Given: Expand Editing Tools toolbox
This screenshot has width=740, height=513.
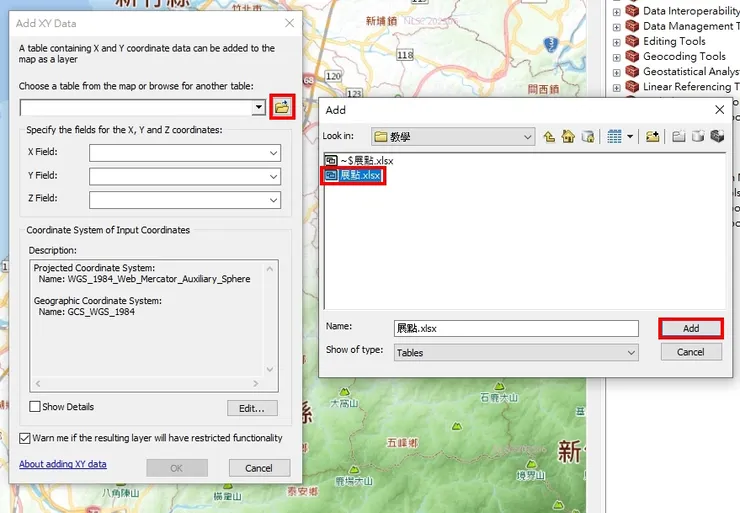Looking at the screenshot, I should pos(616,42).
